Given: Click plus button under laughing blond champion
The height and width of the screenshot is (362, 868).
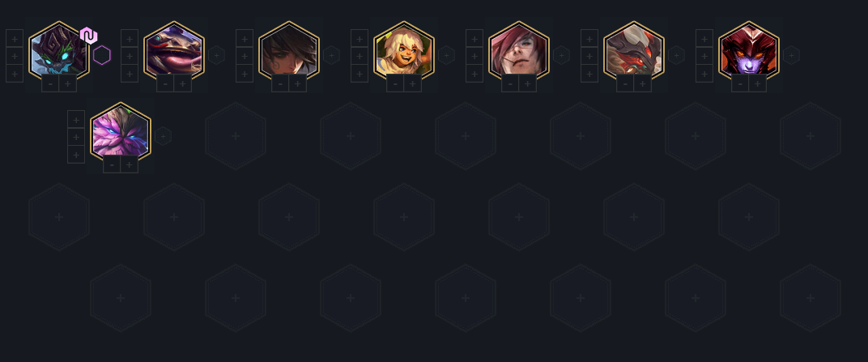Looking at the screenshot, I should pos(413,83).
